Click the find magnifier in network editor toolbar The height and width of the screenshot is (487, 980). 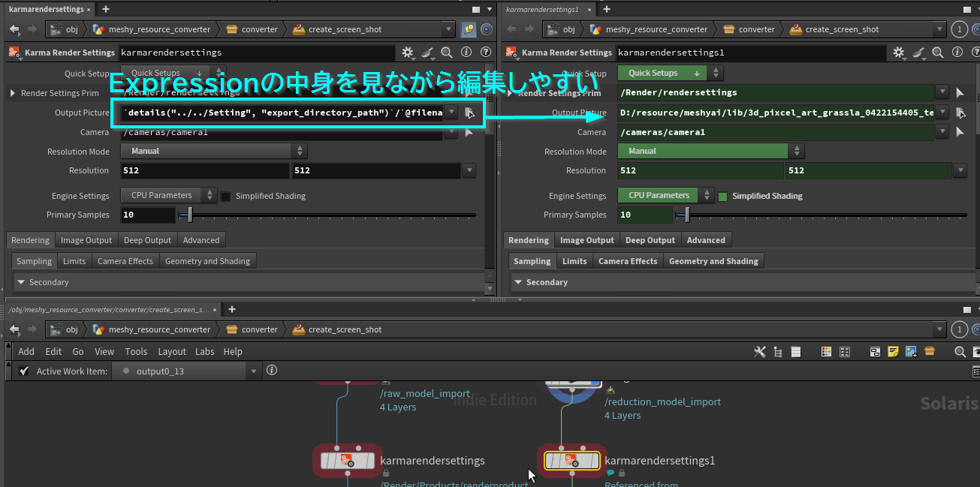pyautogui.click(x=960, y=351)
